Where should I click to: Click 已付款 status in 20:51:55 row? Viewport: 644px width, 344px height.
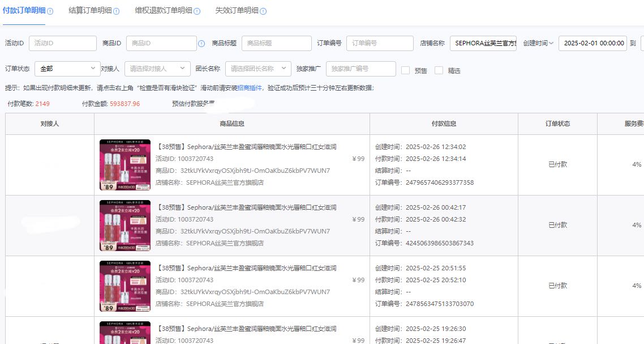click(557, 286)
